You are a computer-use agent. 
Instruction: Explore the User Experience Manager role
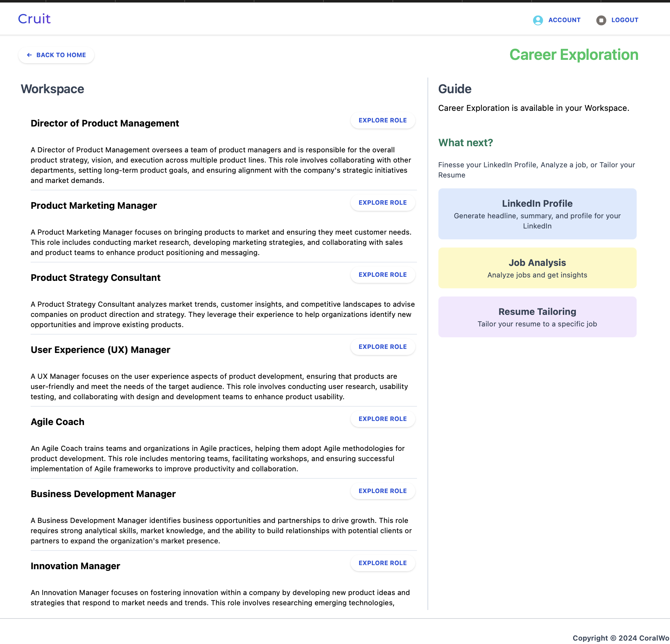[383, 347]
